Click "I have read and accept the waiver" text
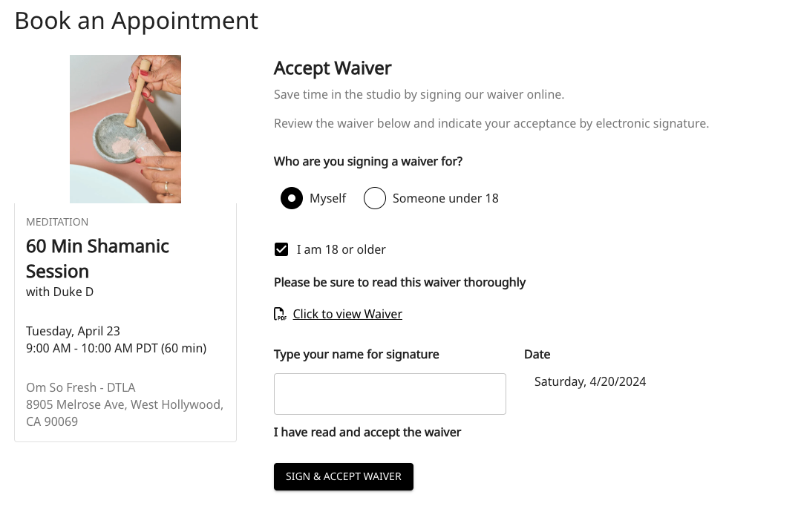The width and height of the screenshot is (801, 532). [x=367, y=432]
